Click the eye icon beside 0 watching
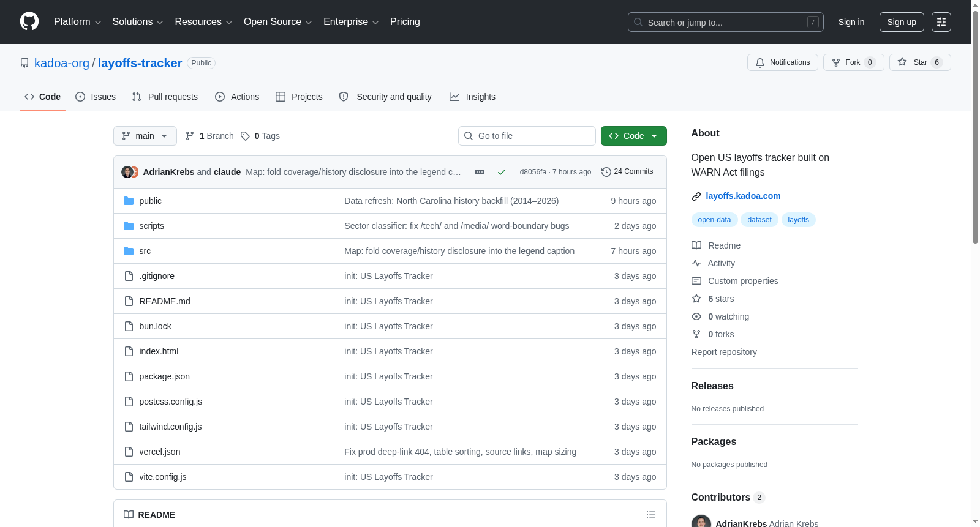Image resolution: width=980 pixels, height=527 pixels. pyautogui.click(x=696, y=316)
